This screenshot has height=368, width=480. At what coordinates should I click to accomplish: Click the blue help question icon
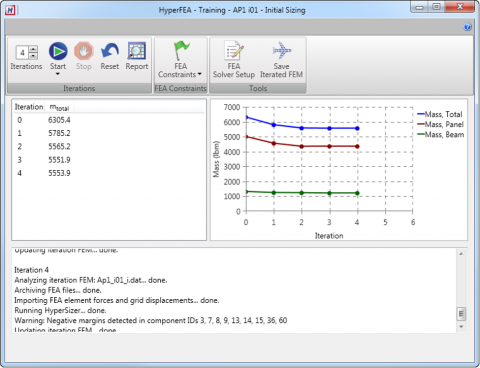click(468, 27)
